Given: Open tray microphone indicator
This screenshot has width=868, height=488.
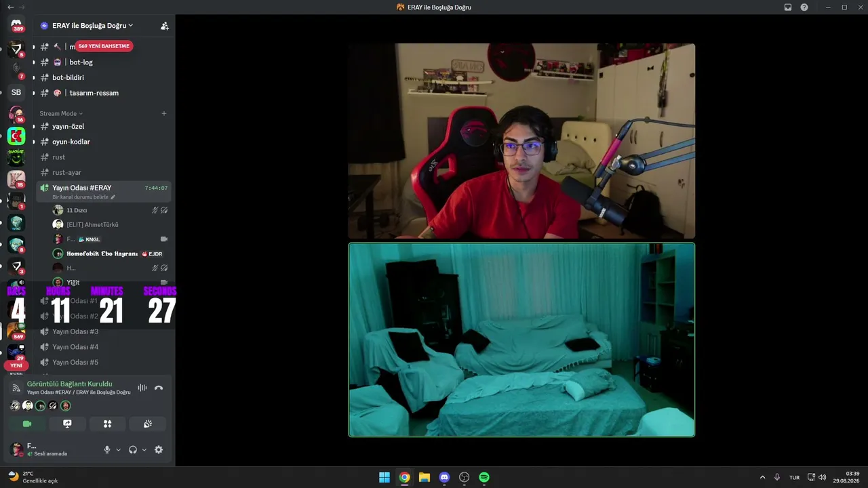Looking at the screenshot, I should [777, 477].
